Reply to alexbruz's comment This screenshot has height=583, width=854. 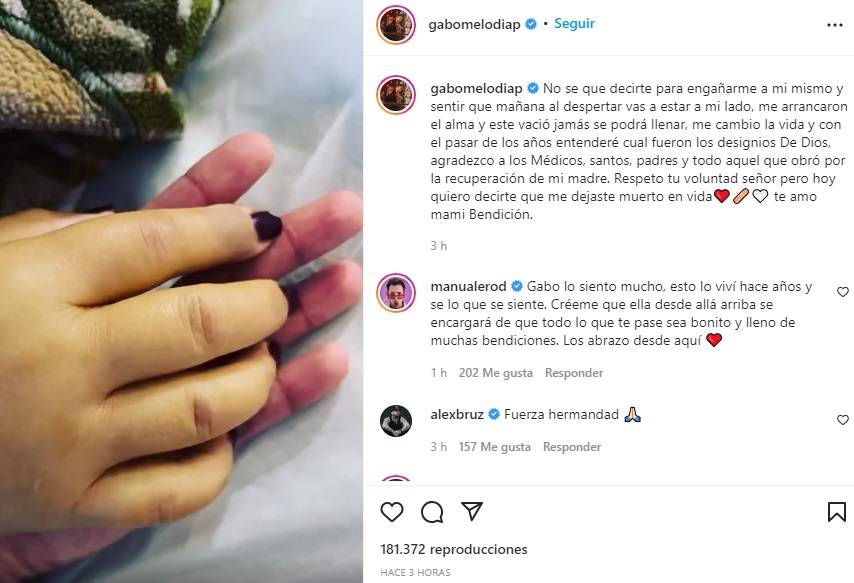coord(572,447)
